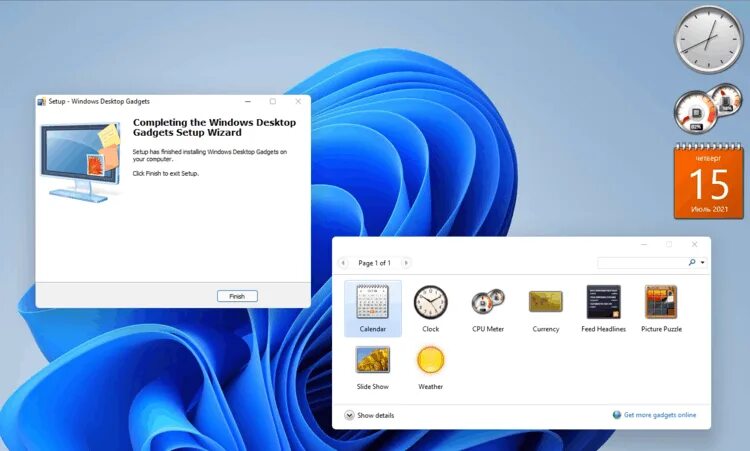The height and width of the screenshot is (451, 750).
Task: Click the orange calendar gadget on desktop
Action: 709,181
